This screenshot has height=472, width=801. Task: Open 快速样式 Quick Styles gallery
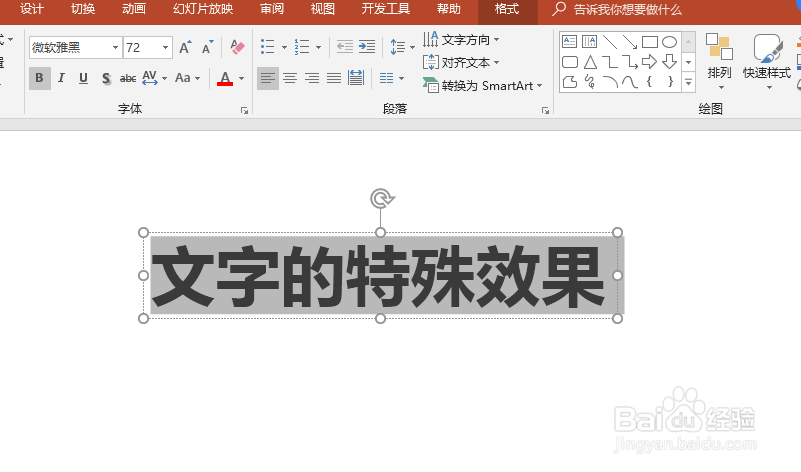(767, 61)
